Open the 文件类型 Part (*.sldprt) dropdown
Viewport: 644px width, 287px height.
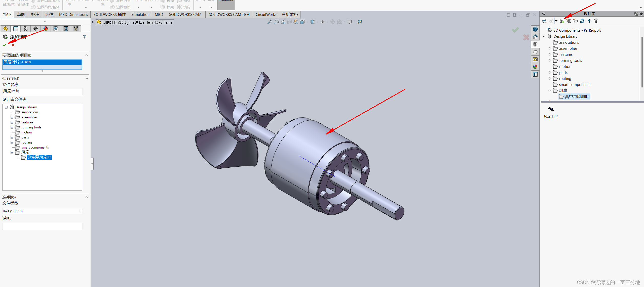pyautogui.click(x=42, y=211)
